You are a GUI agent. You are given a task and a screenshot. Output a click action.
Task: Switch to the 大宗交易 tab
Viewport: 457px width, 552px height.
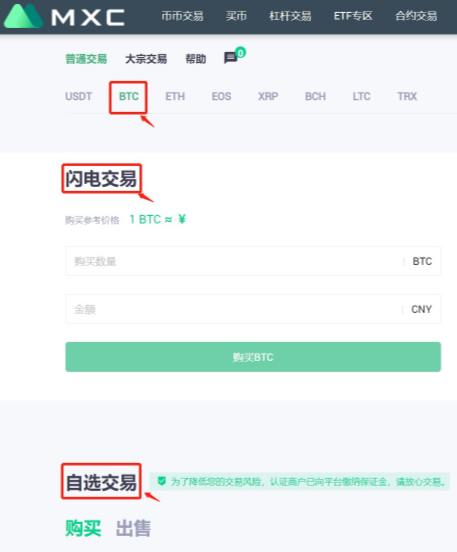[146, 59]
